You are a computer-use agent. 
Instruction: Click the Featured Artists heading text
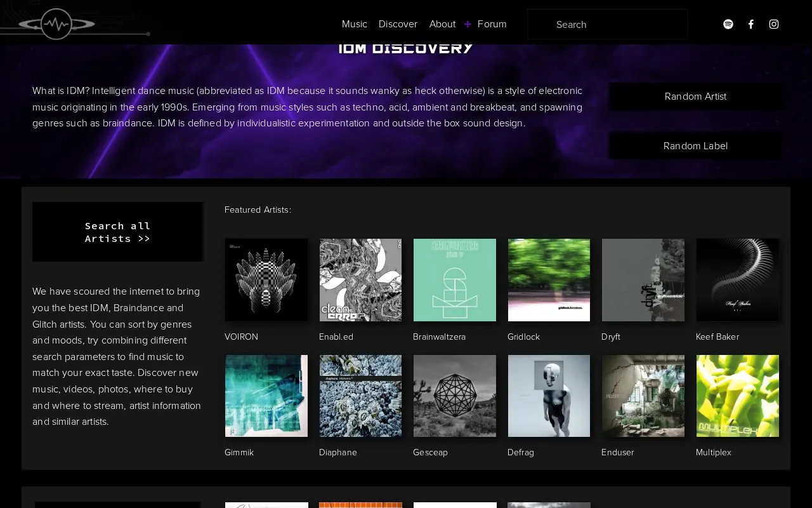coord(258,210)
